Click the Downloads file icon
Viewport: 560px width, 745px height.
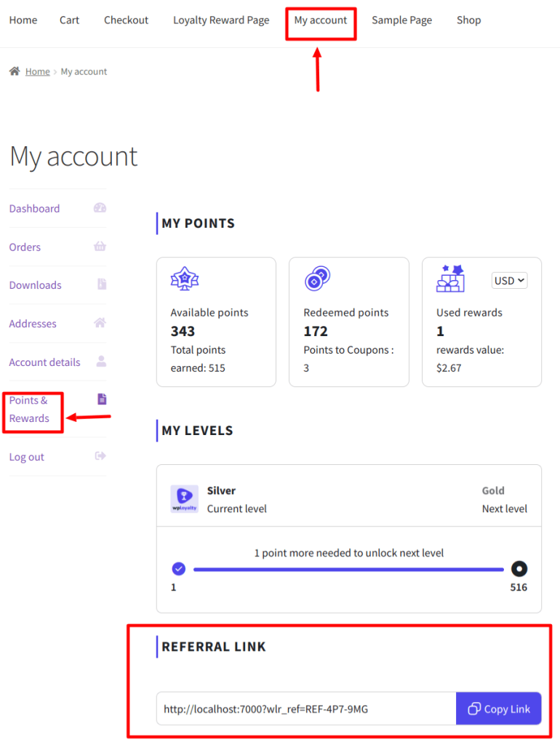pos(102,284)
